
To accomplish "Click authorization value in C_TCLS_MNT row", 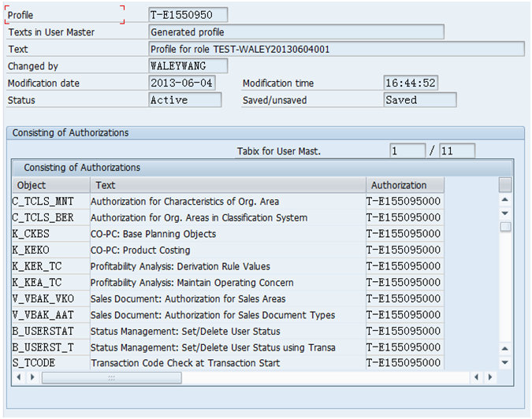I will 405,202.
